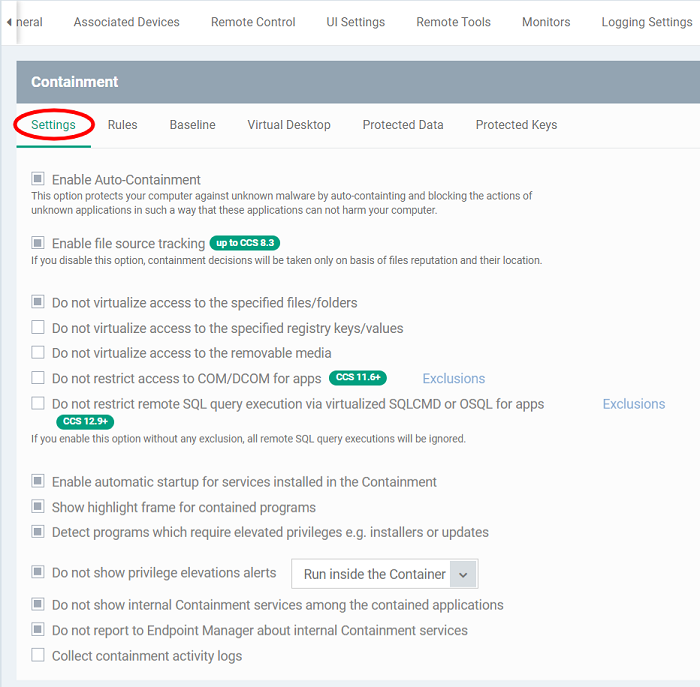Open the UI Settings tab
This screenshot has height=687, width=700.
(355, 22)
